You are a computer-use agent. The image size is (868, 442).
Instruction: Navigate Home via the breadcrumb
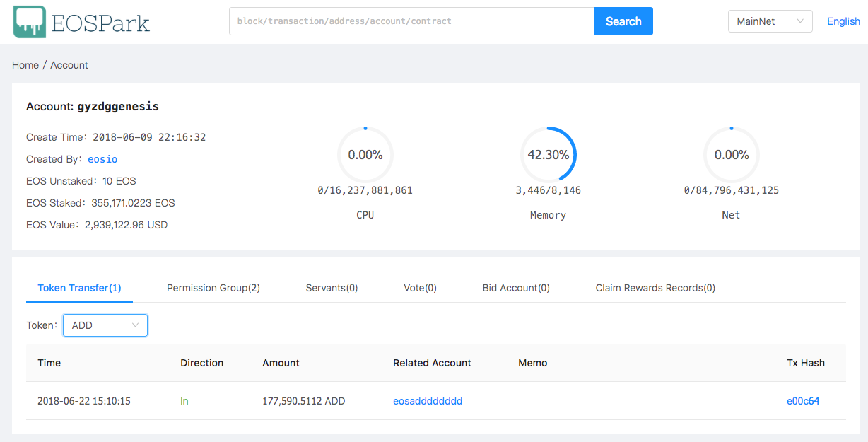[x=25, y=64]
